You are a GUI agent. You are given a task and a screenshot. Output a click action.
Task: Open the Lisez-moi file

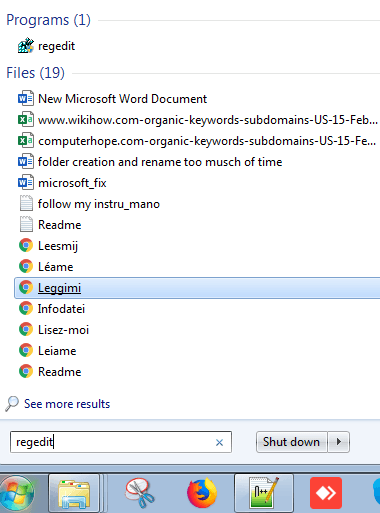[x=63, y=330]
